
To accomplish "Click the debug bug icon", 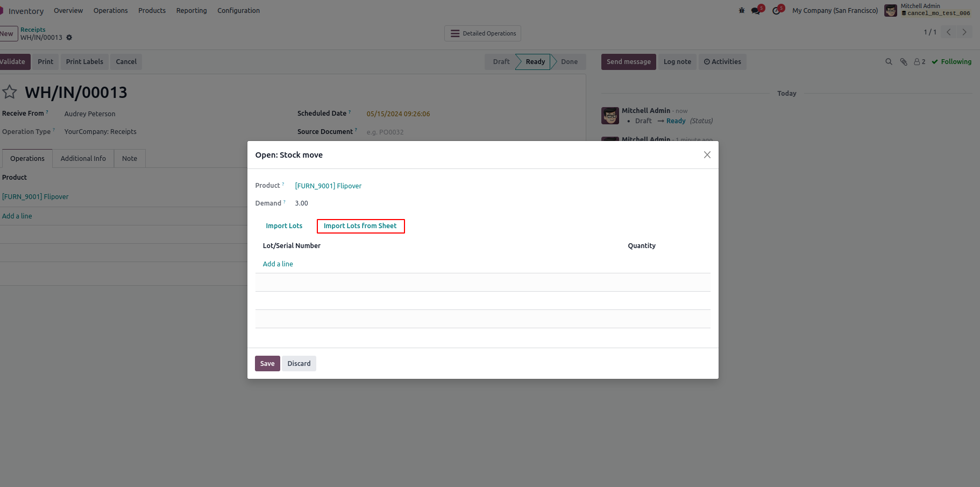I will pos(742,10).
